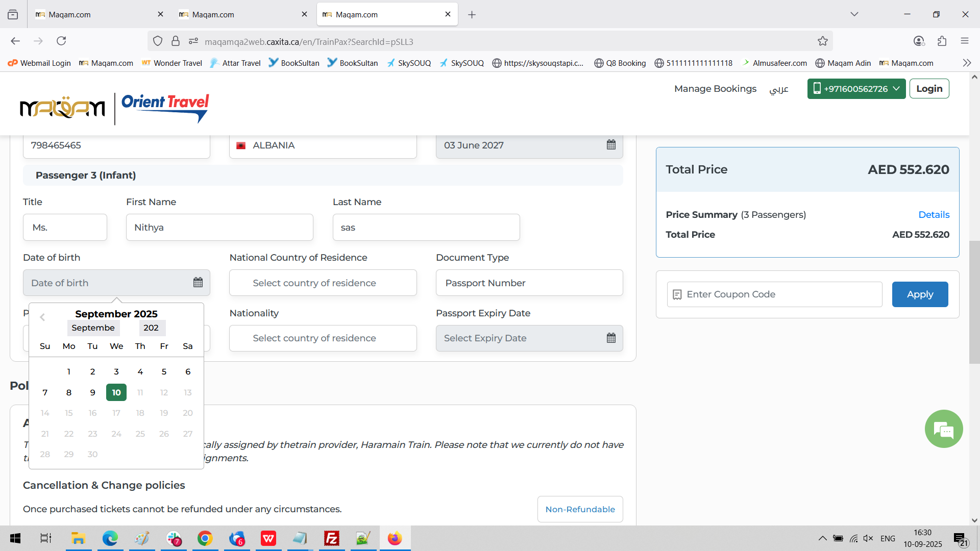The width and height of the screenshot is (980, 551).
Task: Click previous month arrow in calendar
Action: tap(42, 317)
